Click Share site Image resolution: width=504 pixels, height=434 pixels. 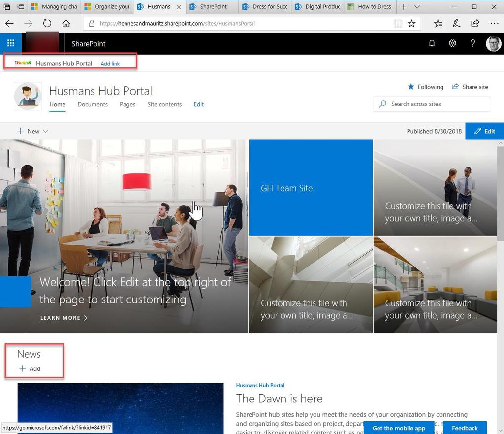tap(470, 87)
